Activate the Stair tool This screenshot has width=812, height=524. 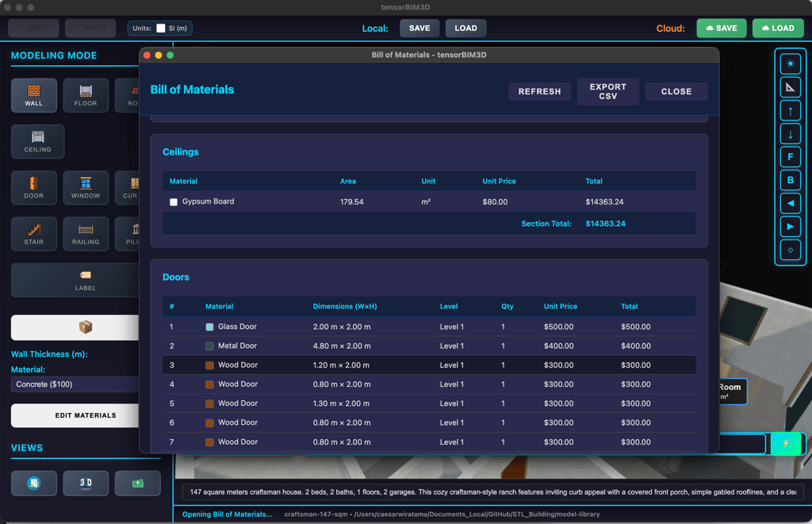(x=33, y=234)
